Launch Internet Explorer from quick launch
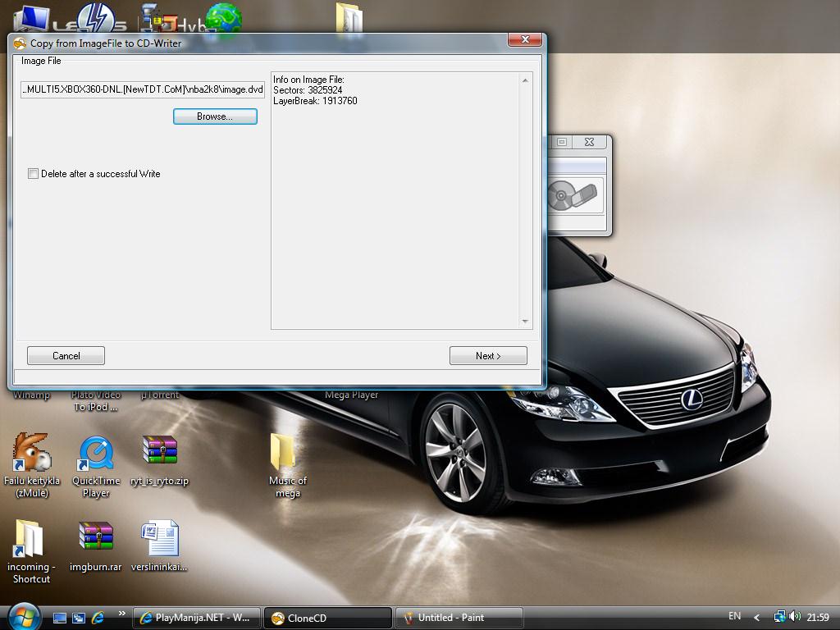 (x=98, y=618)
